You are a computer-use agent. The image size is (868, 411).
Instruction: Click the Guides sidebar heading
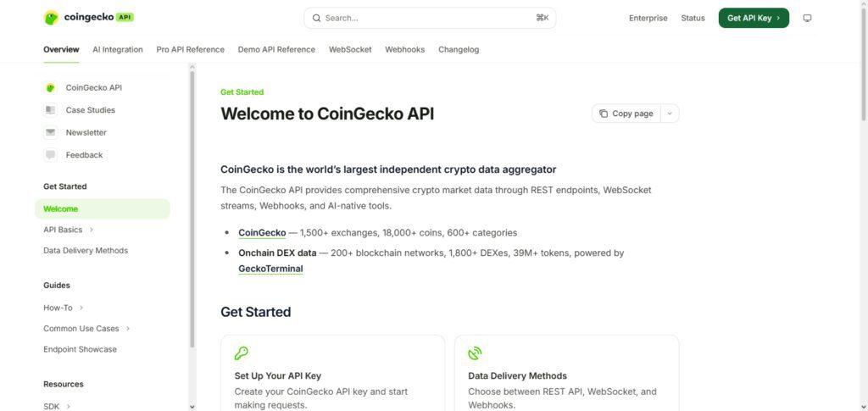[57, 286]
